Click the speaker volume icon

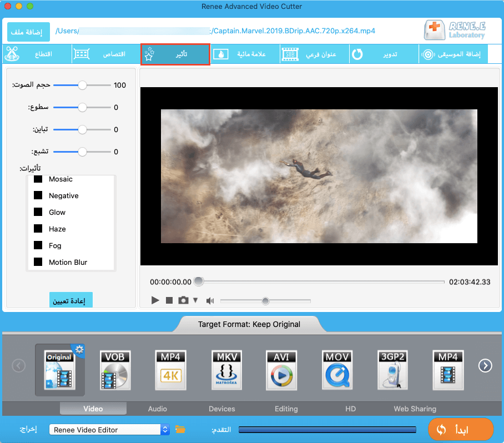tap(210, 301)
